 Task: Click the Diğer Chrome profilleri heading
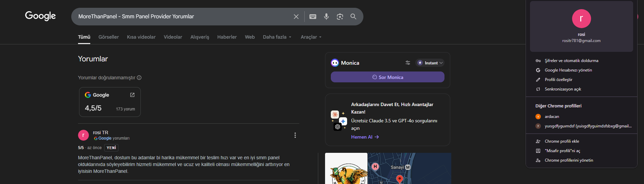(x=558, y=106)
